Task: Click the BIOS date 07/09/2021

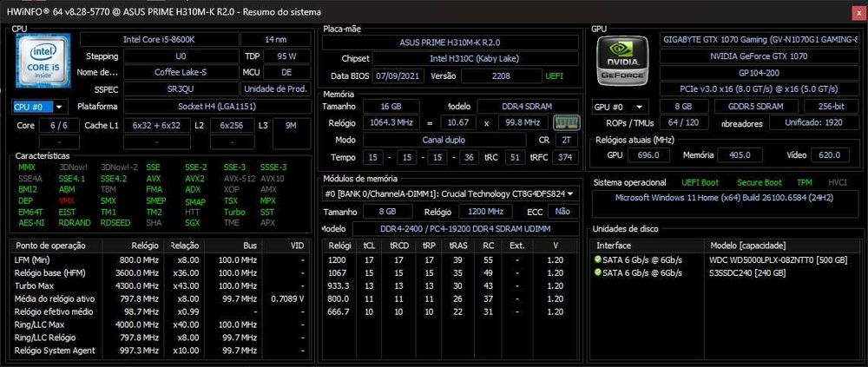Action: (398, 75)
